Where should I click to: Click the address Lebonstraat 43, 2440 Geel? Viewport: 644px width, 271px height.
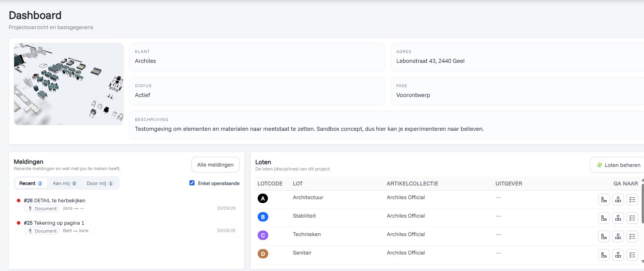(430, 61)
